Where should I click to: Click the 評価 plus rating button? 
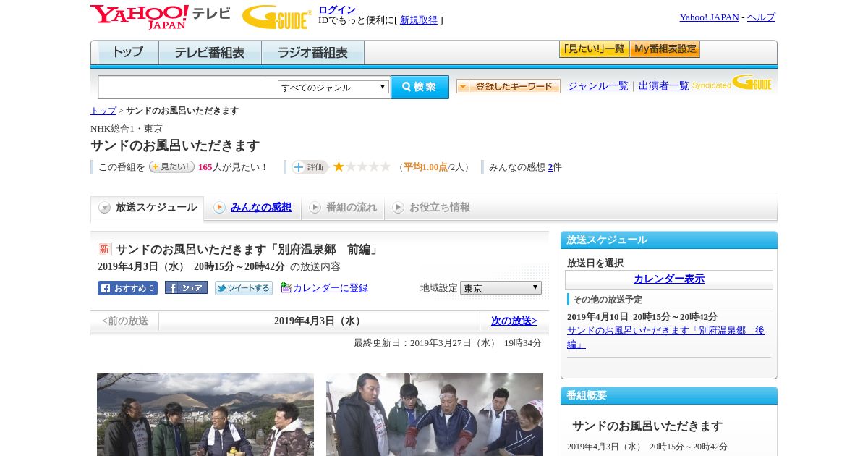click(310, 167)
